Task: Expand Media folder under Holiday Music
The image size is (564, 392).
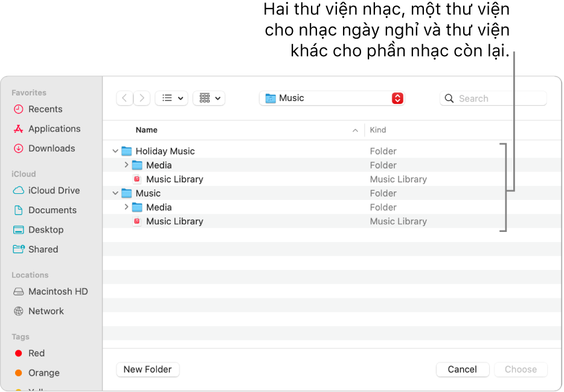Action: (126, 165)
